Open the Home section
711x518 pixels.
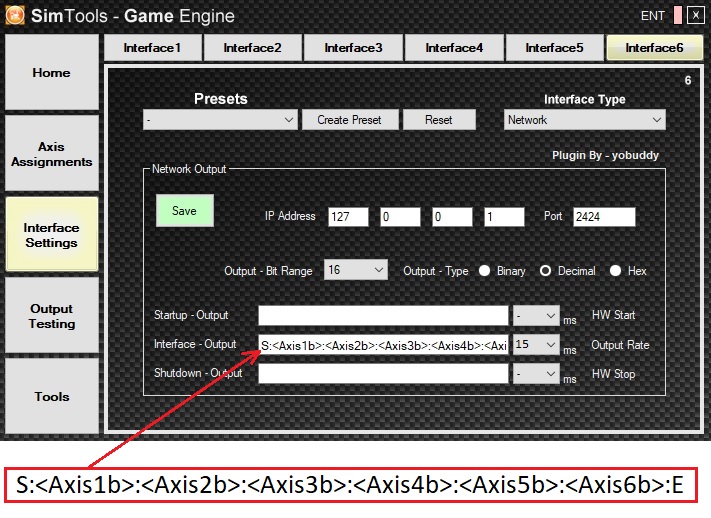[52, 73]
